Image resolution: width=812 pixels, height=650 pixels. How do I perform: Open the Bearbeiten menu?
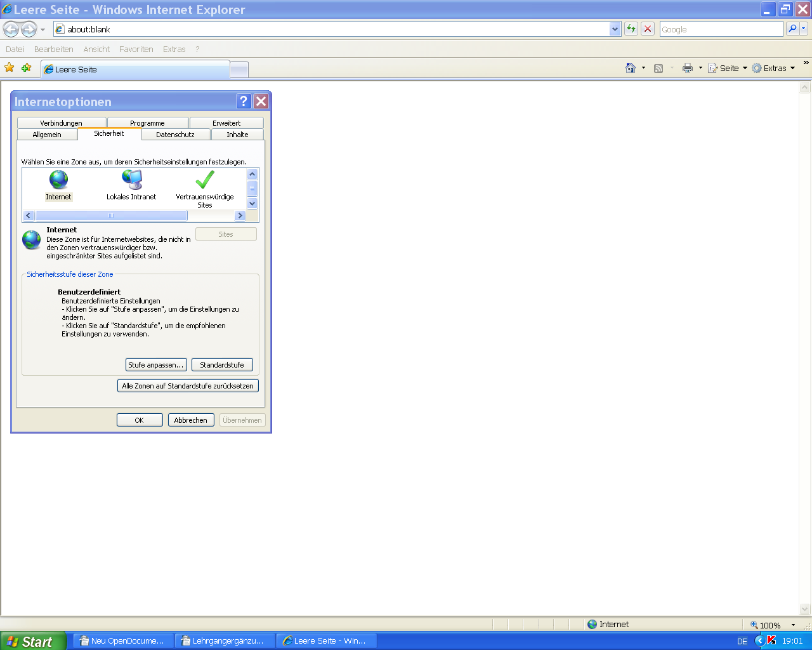(54, 49)
